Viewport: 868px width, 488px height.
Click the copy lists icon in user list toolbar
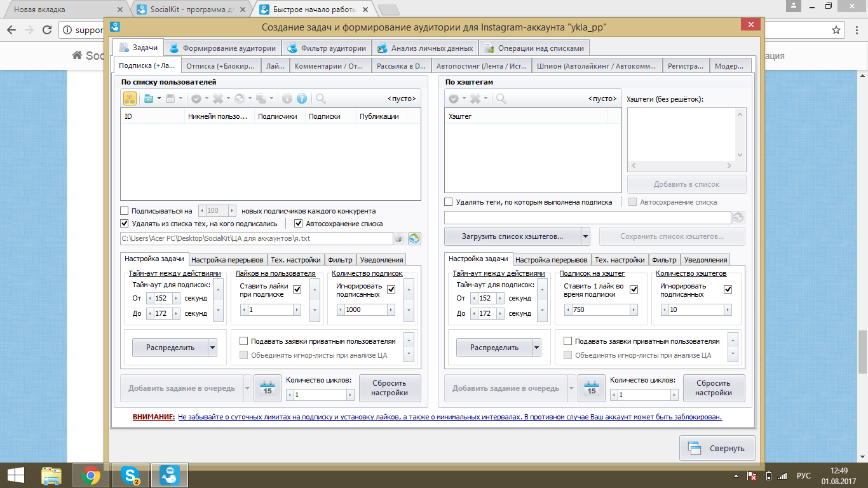coord(262,98)
